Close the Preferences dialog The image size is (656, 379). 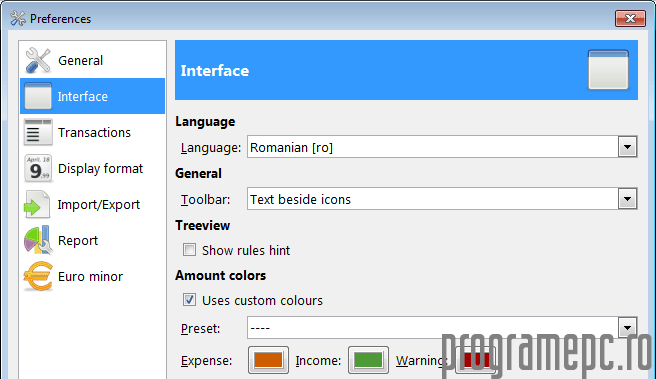[x=630, y=18]
